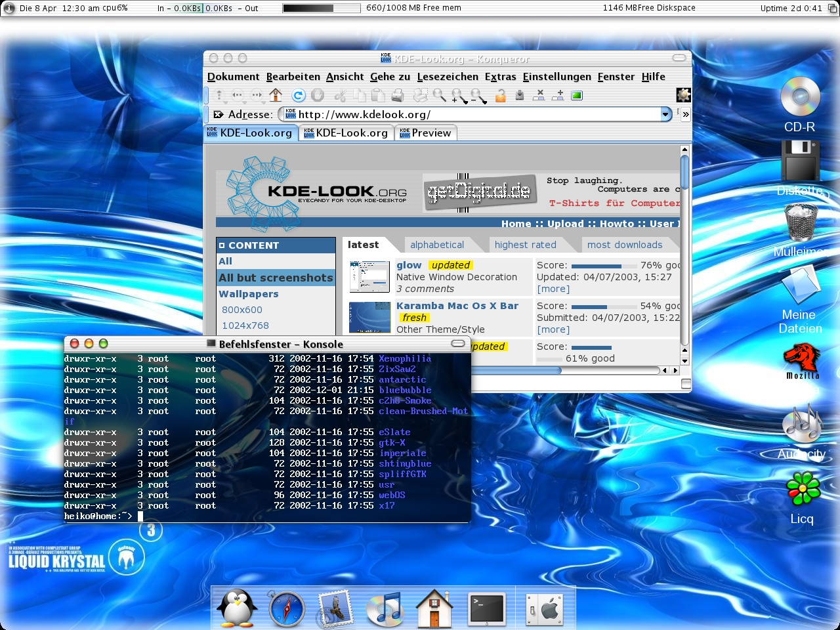This screenshot has height=630, width=840.
Task: Open the glow entry preview thumbnail
Action: pos(370,276)
